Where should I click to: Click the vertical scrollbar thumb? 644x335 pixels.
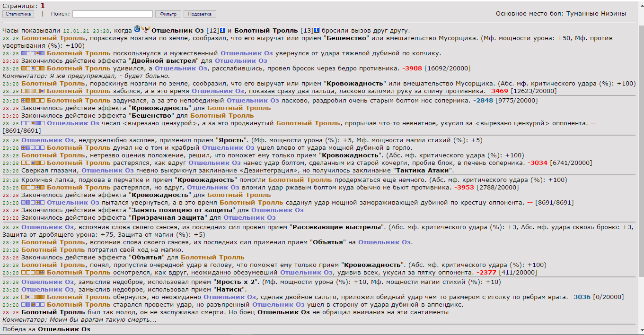(641, 150)
